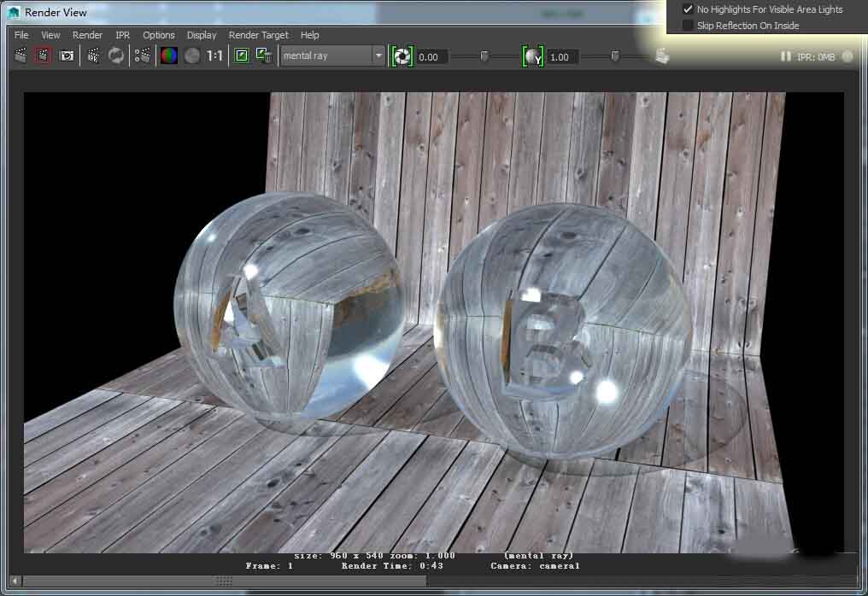Click the Frame: 1 status text

[x=269, y=565]
